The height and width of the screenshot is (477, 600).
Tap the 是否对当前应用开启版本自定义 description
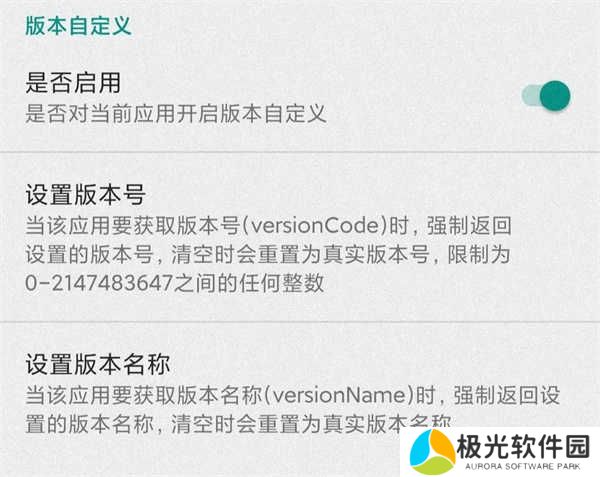(176, 114)
